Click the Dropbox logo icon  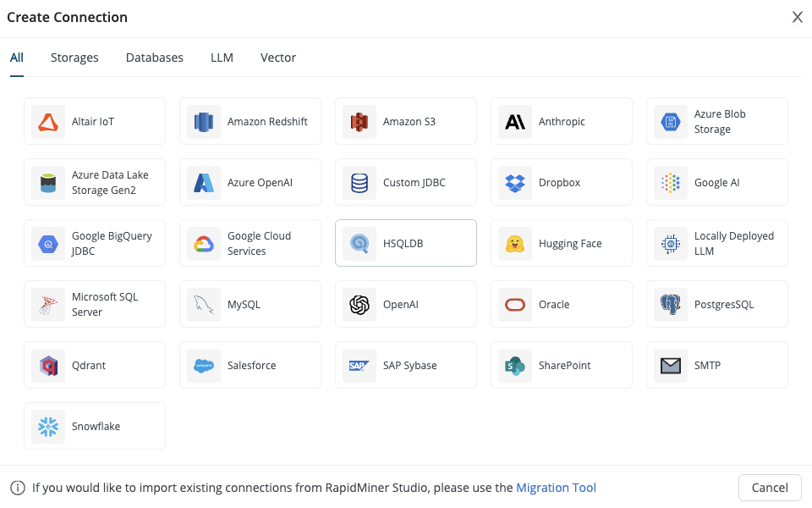point(515,183)
